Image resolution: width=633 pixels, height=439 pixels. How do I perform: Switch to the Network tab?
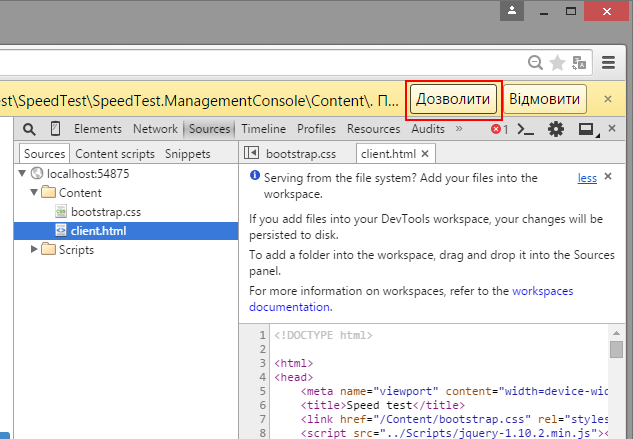[155, 129]
